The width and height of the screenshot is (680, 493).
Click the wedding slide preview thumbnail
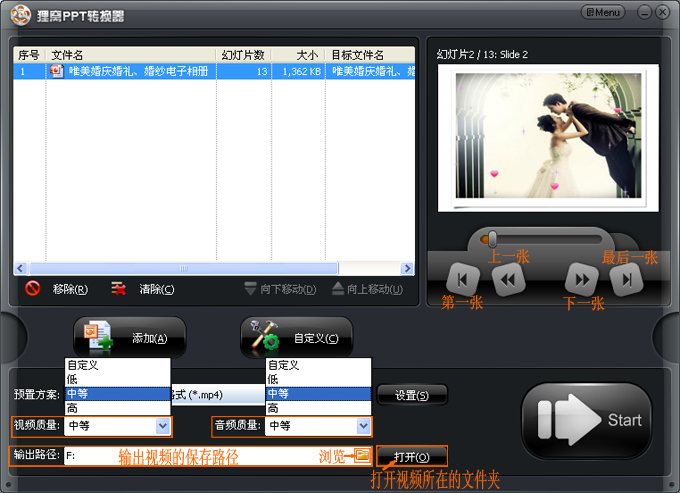pos(548,137)
